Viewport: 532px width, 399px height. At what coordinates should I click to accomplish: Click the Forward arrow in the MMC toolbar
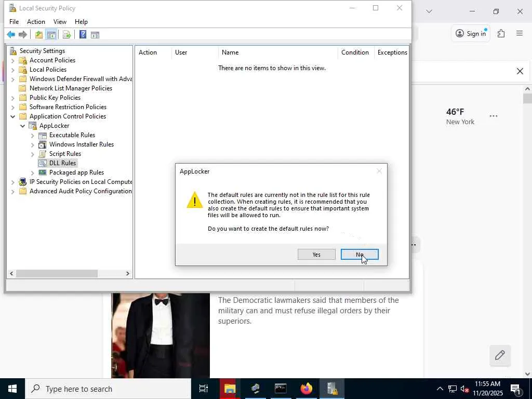pyautogui.click(x=23, y=35)
